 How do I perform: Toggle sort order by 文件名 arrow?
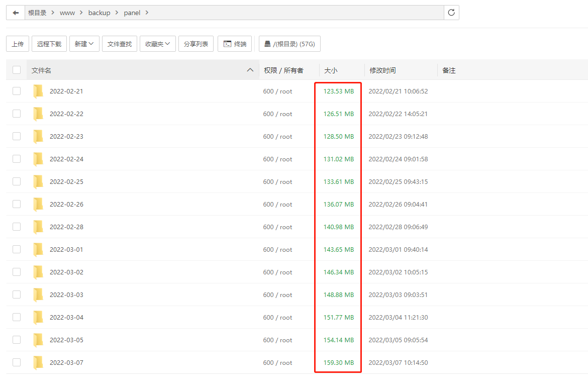250,70
